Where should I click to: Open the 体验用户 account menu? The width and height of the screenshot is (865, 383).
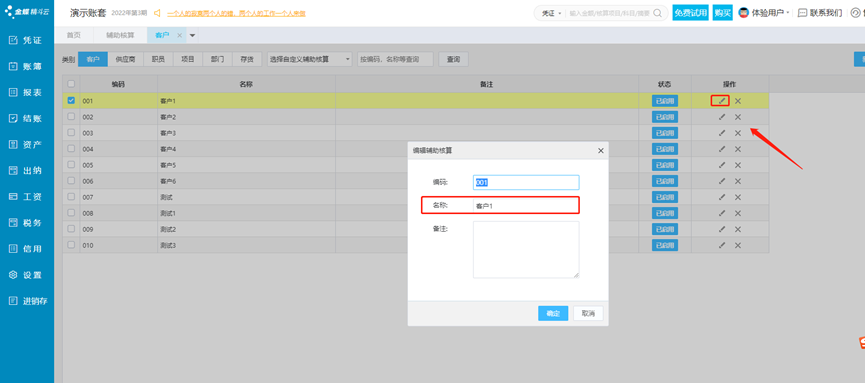pos(763,13)
